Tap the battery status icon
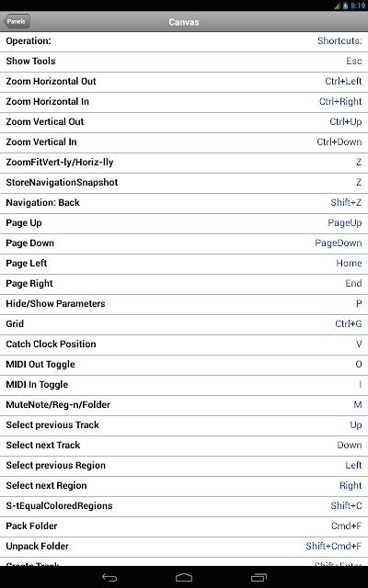 click(x=345, y=6)
